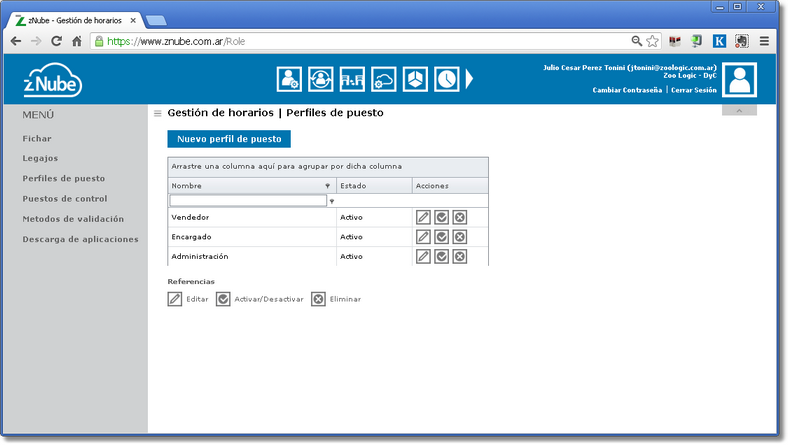The width and height of the screenshot is (788, 445).
Task: Toggle active state of Vendedor profile
Action: pos(441,217)
